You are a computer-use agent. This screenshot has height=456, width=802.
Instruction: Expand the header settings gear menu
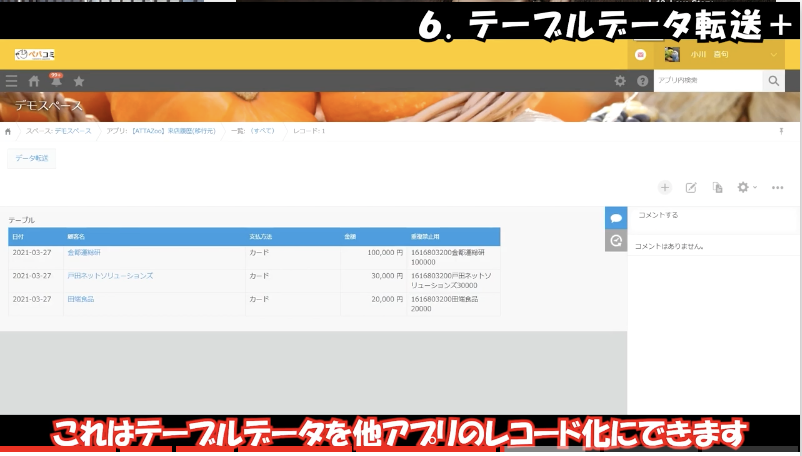click(x=620, y=81)
